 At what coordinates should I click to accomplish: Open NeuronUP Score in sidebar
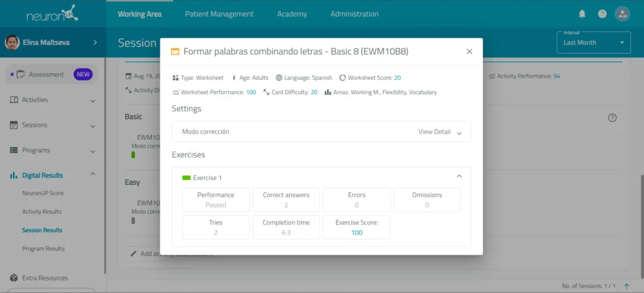tap(43, 193)
